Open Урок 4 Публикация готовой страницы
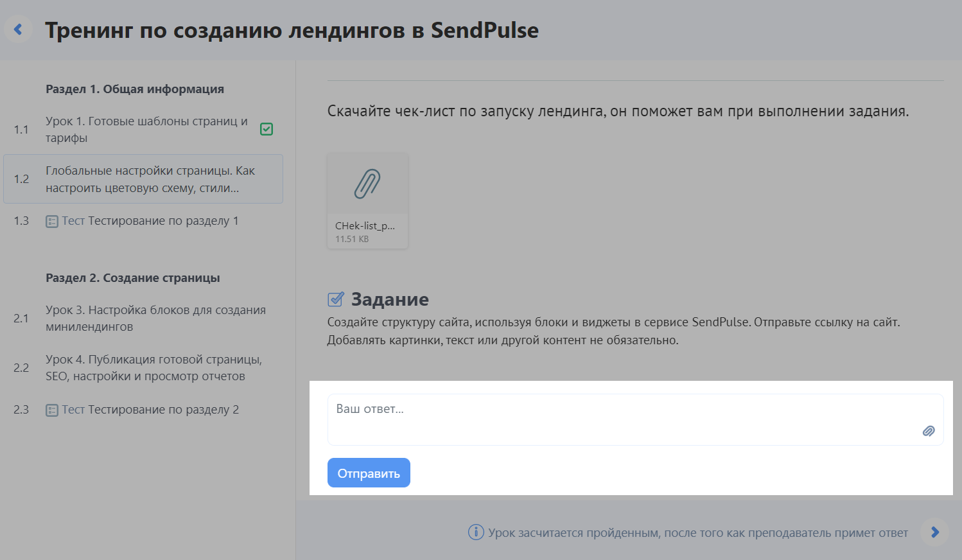Image resolution: width=962 pixels, height=560 pixels. coord(143,368)
